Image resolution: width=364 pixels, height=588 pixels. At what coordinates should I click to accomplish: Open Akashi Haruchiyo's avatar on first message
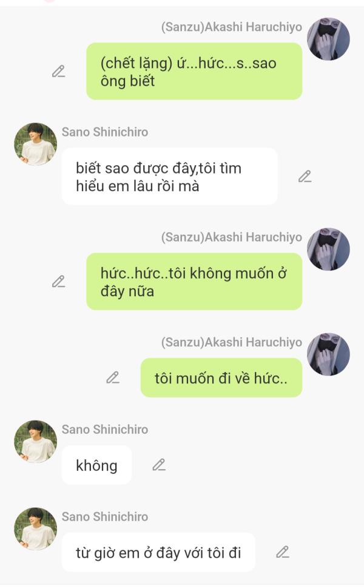(x=328, y=39)
